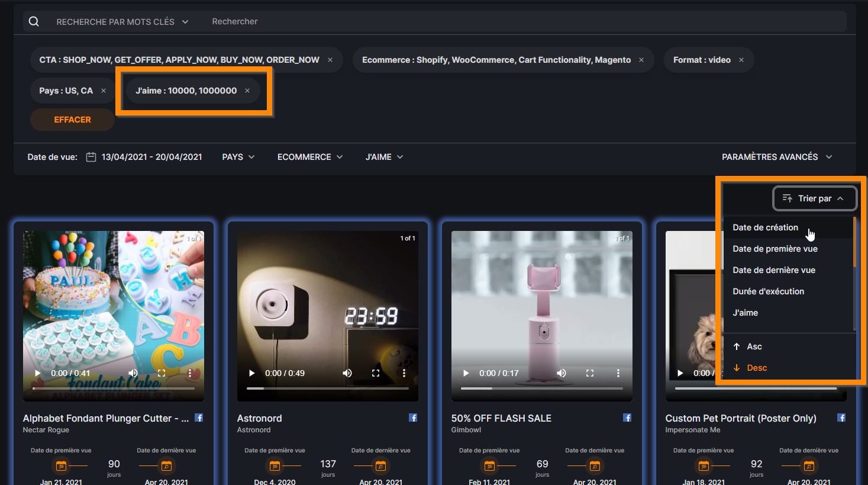The width and height of the screenshot is (868, 485).
Task: Fullscreen the Alphabet Fondant Plunger Cutter video
Action: click(162, 373)
